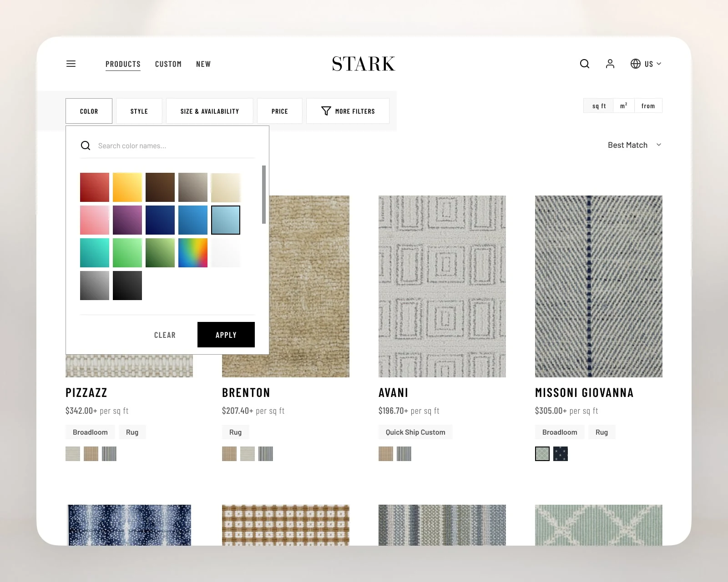Open the BRENTON product title
728x582 pixels.
point(246,392)
